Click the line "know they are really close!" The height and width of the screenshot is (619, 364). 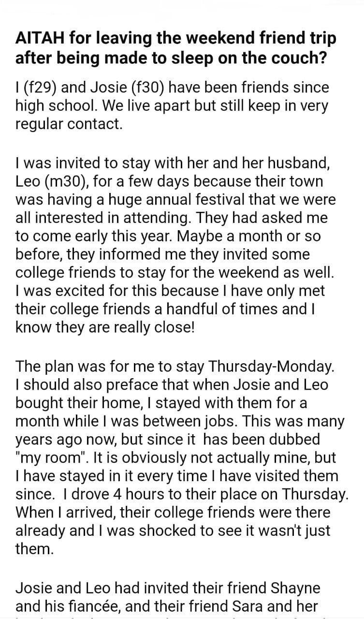tap(105, 327)
